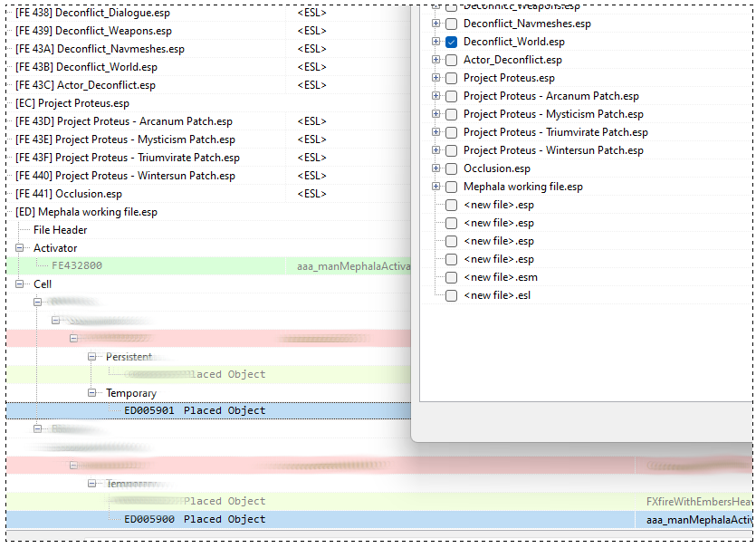Select [FE 43C] Actor_Deconflict.esp in tree
Screen dimensions: 756x548
[85, 85]
